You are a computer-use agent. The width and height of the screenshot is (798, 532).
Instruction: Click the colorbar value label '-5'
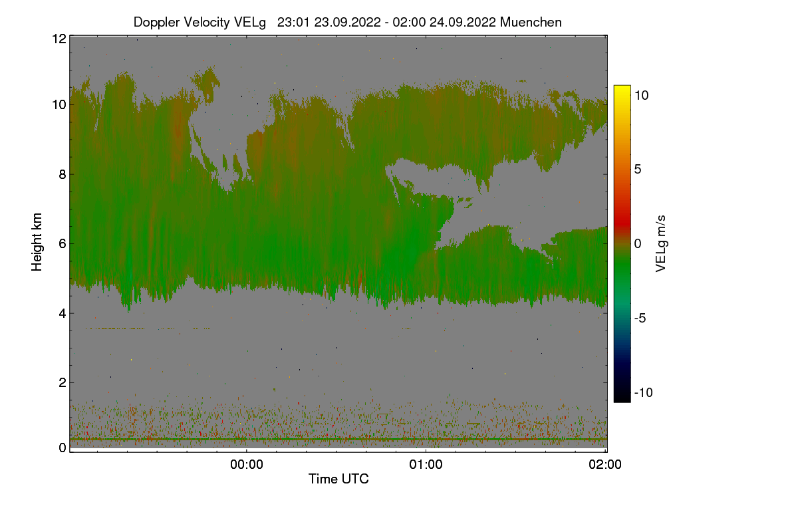click(641, 318)
